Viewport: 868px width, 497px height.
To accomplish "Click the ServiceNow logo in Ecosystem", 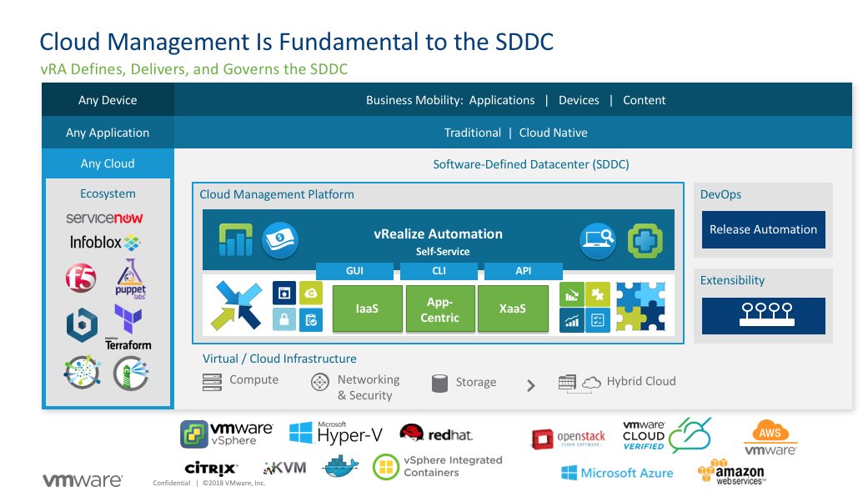I will [104, 218].
